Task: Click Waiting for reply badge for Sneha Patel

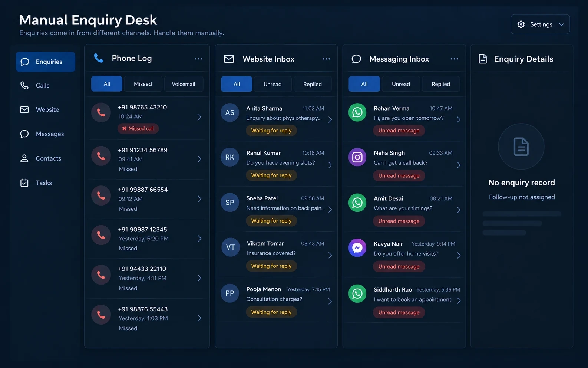Action: coord(271,221)
